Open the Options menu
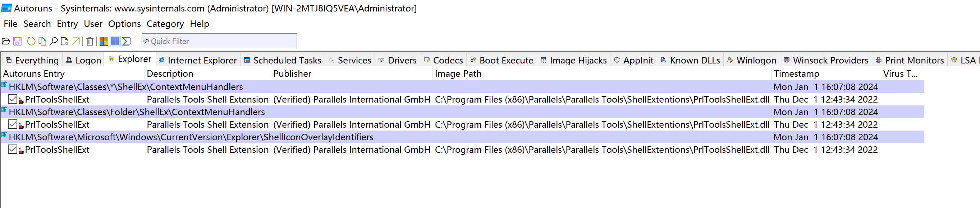 click(x=124, y=24)
